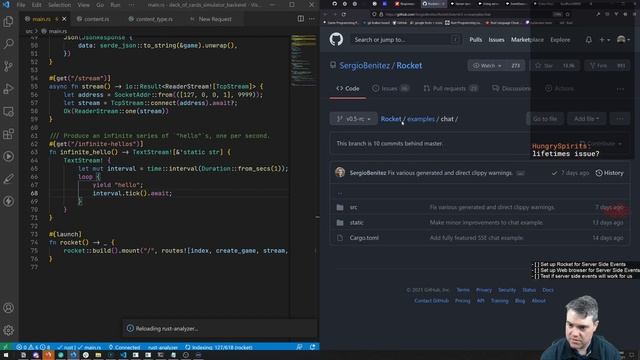Expand the hidden VS Code menu items ellipsis

pos(131,5)
